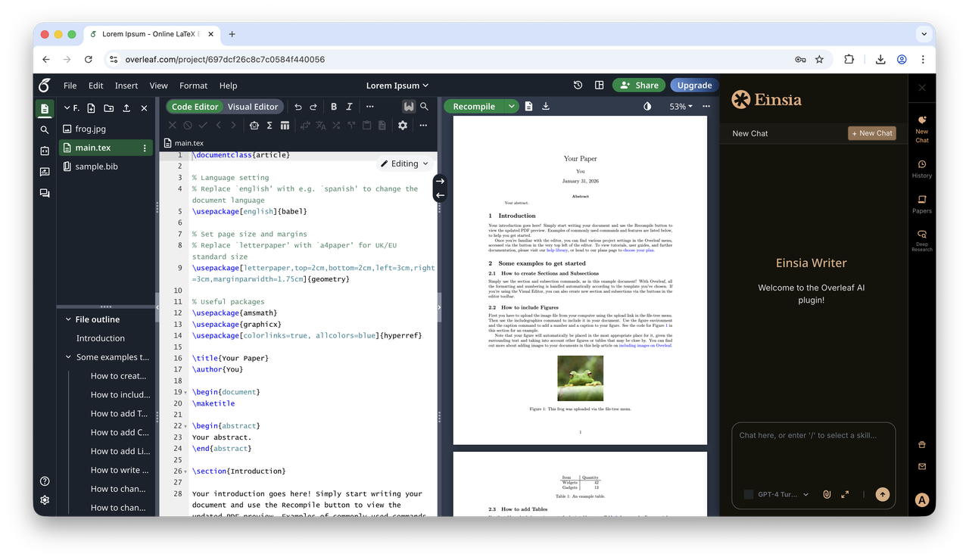
Task: Click the Upgrade button
Action: coord(693,85)
